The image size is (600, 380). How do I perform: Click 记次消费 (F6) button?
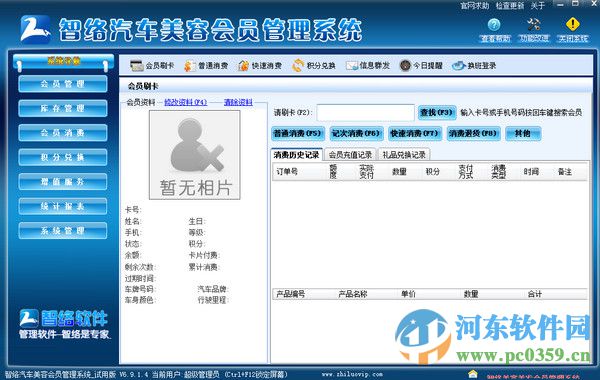click(x=356, y=134)
